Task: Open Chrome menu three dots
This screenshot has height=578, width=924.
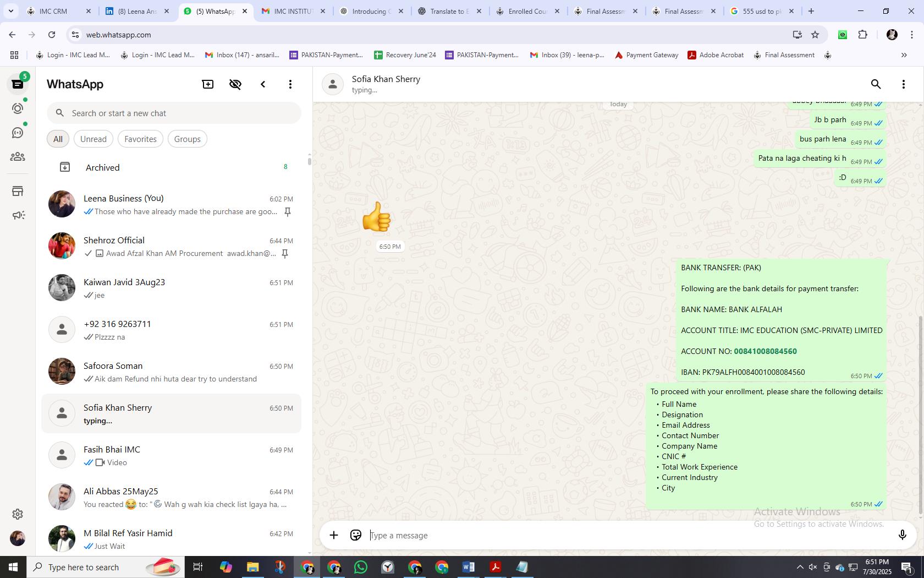Action: pyautogui.click(x=911, y=35)
